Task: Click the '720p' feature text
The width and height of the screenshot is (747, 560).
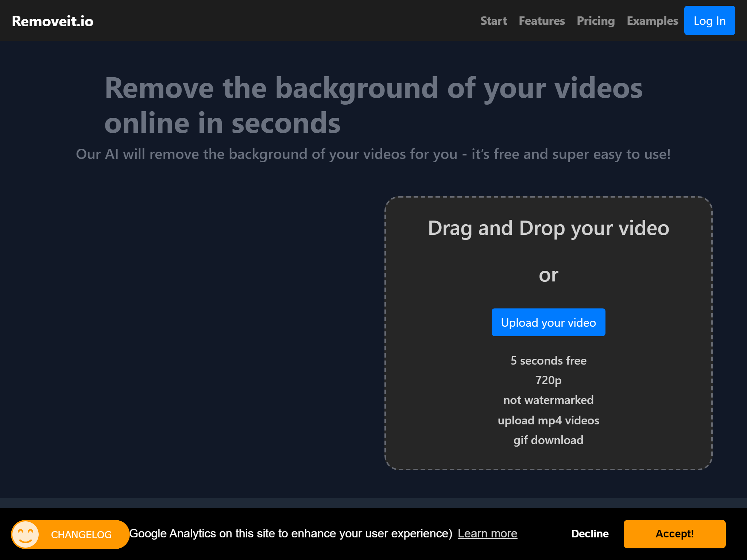Action: tap(548, 380)
